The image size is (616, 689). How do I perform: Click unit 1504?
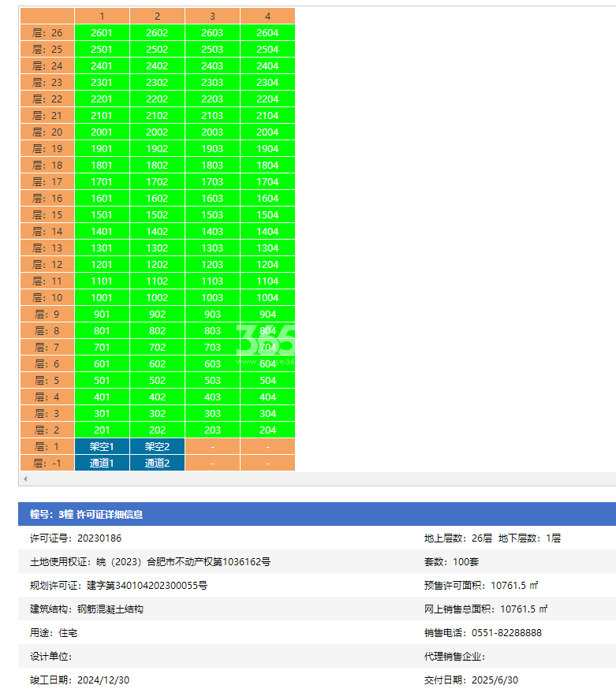pos(267,215)
